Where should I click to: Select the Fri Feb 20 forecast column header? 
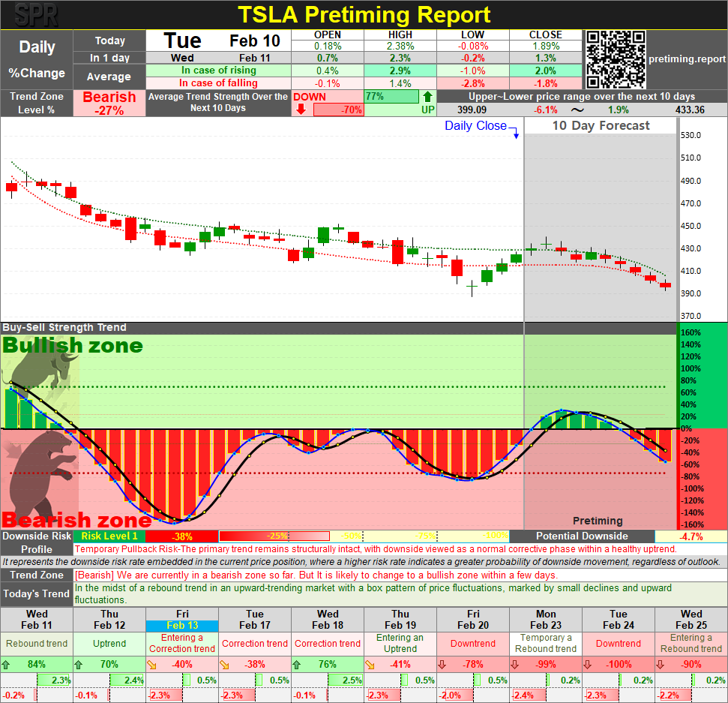(x=473, y=620)
